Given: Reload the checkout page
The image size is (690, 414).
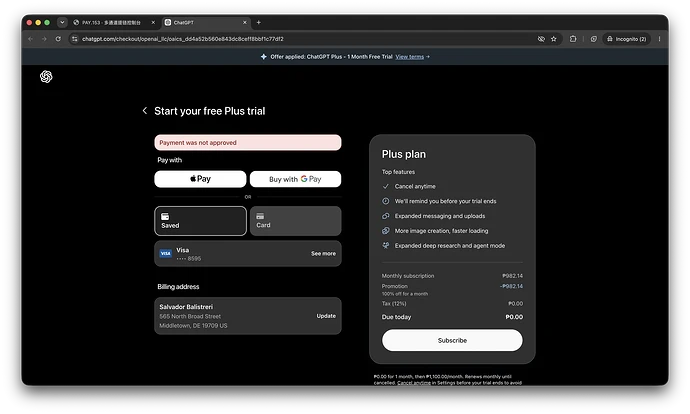Looking at the screenshot, I should [58, 39].
